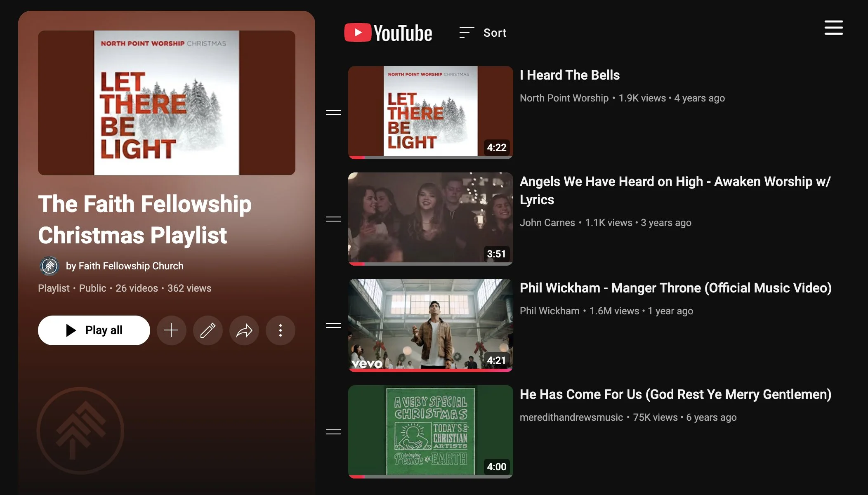The image size is (868, 495).
Task: Click the 4:00 duration badge
Action: point(496,467)
